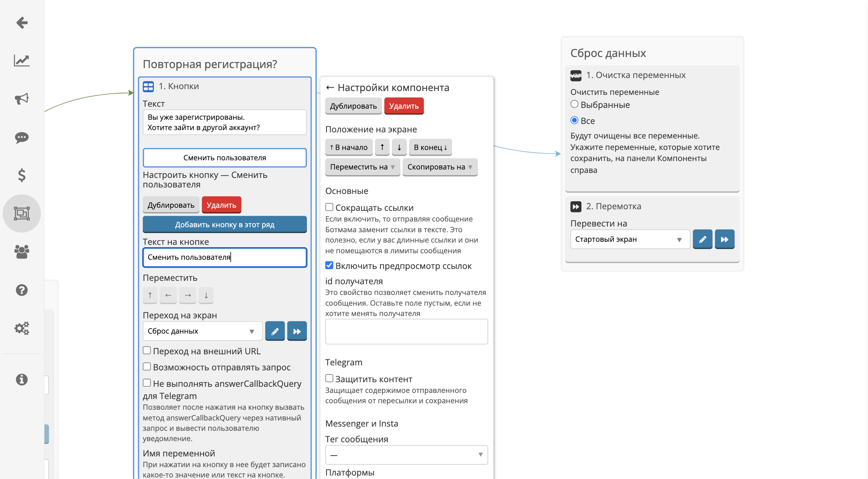Click Добавить кнопку в этот ряд

tap(225, 225)
